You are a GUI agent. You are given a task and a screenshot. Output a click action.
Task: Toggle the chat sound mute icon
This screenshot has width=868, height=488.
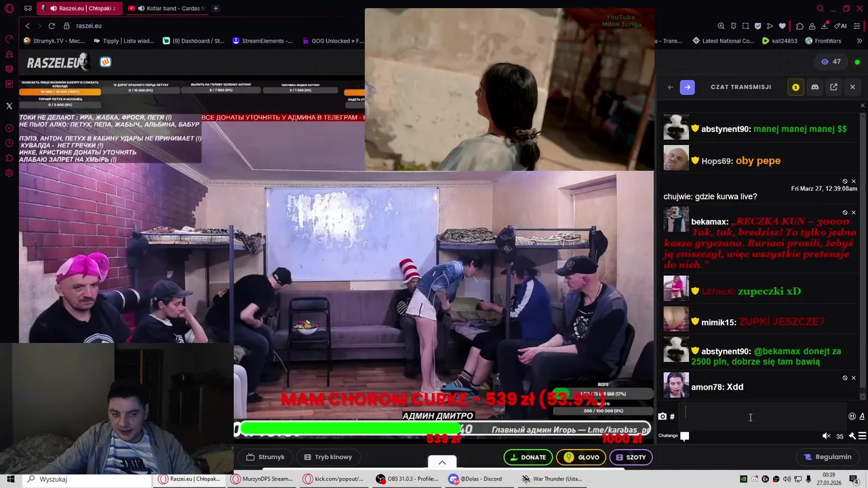tap(826, 436)
